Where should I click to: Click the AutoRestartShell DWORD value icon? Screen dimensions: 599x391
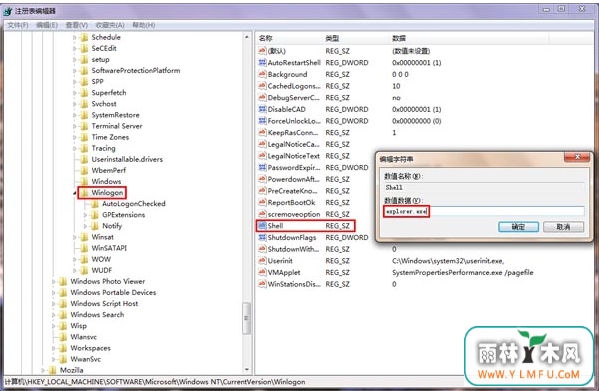(x=262, y=63)
